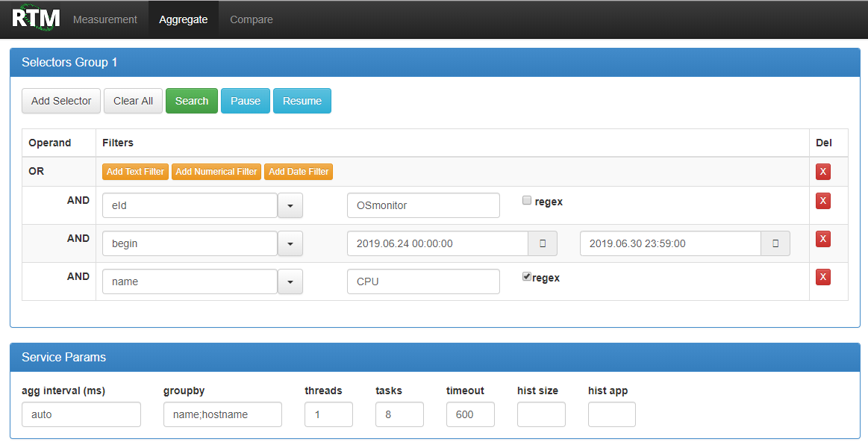Add a text filter

(135, 172)
